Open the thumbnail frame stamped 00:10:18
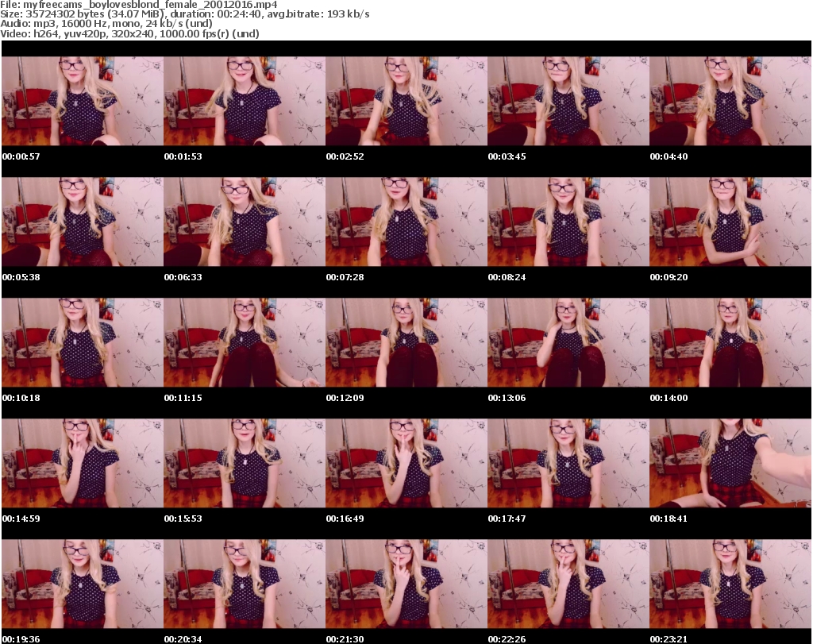813x644 pixels. coord(83,342)
